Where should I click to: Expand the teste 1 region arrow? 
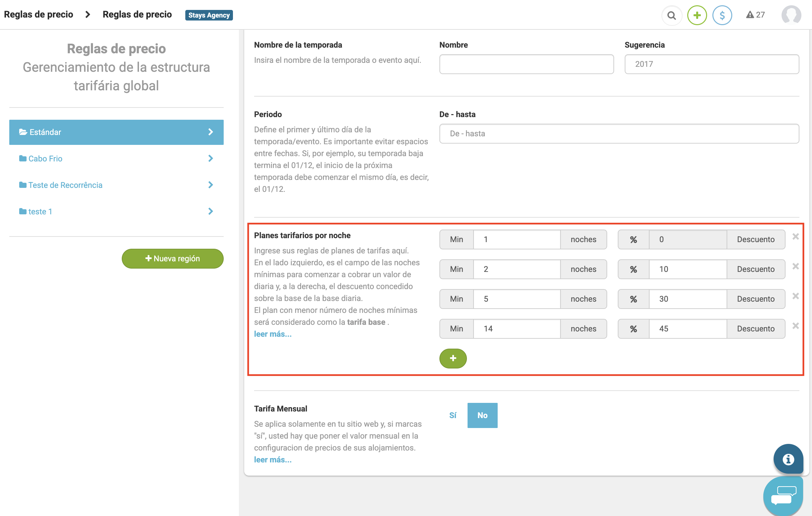210,211
